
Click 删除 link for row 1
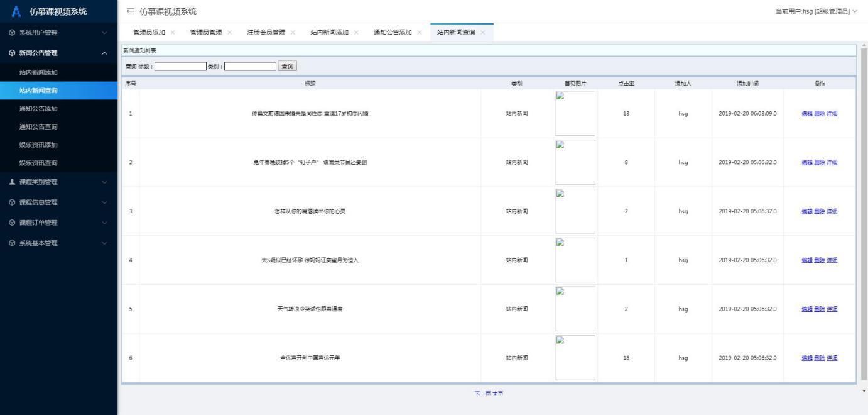pos(819,113)
